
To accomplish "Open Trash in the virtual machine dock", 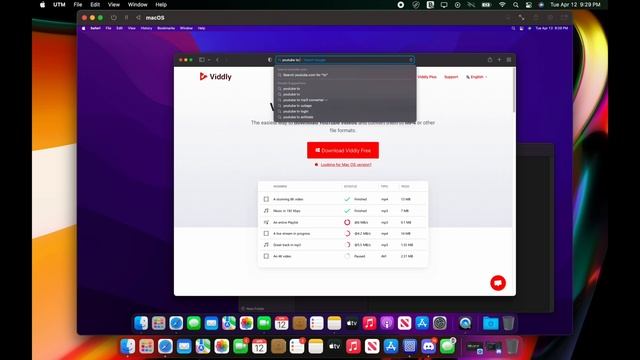I will coord(509,323).
